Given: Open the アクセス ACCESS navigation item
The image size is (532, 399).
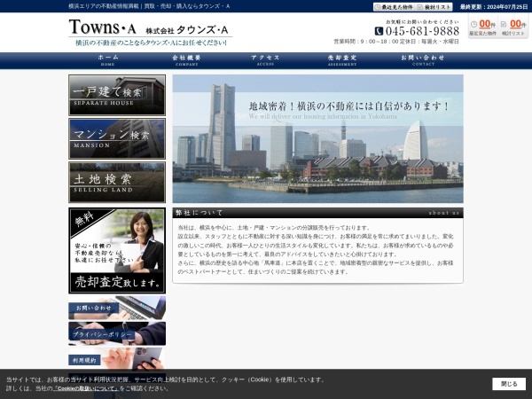Looking at the screenshot, I should coord(265,60).
